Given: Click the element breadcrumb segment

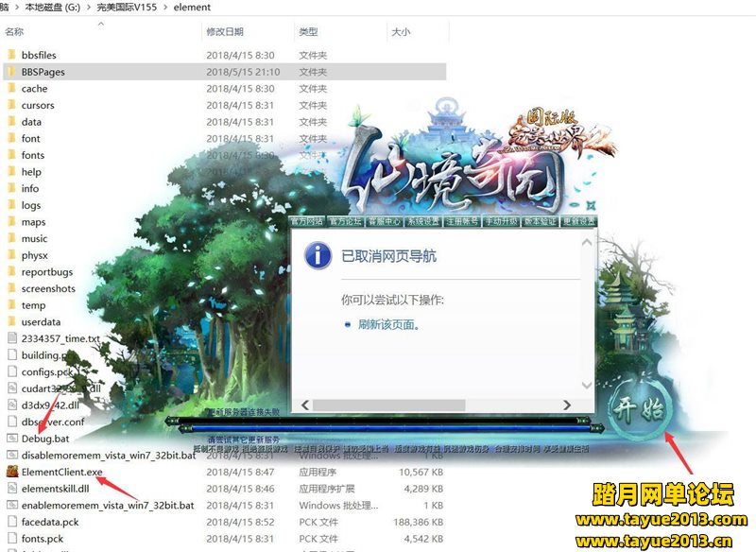Looking at the screenshot, I should (x=192, y=8).
